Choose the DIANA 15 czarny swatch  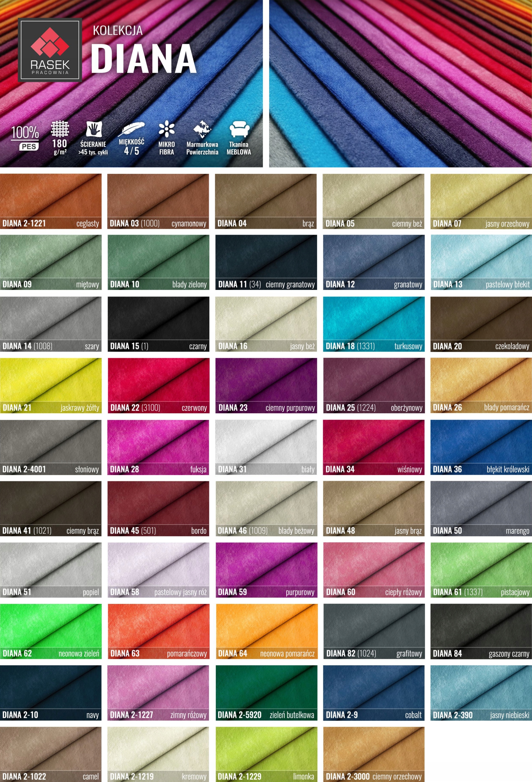click(158, 324)
